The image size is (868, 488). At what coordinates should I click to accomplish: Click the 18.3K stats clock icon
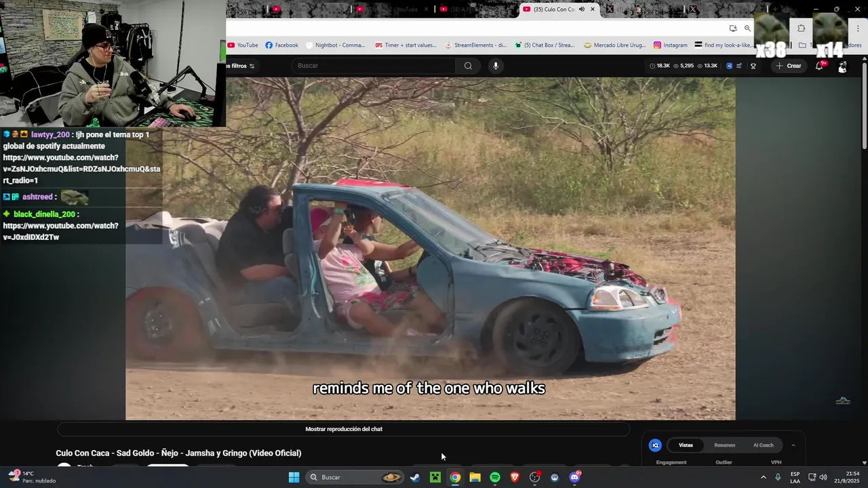(x=652, y=66)
